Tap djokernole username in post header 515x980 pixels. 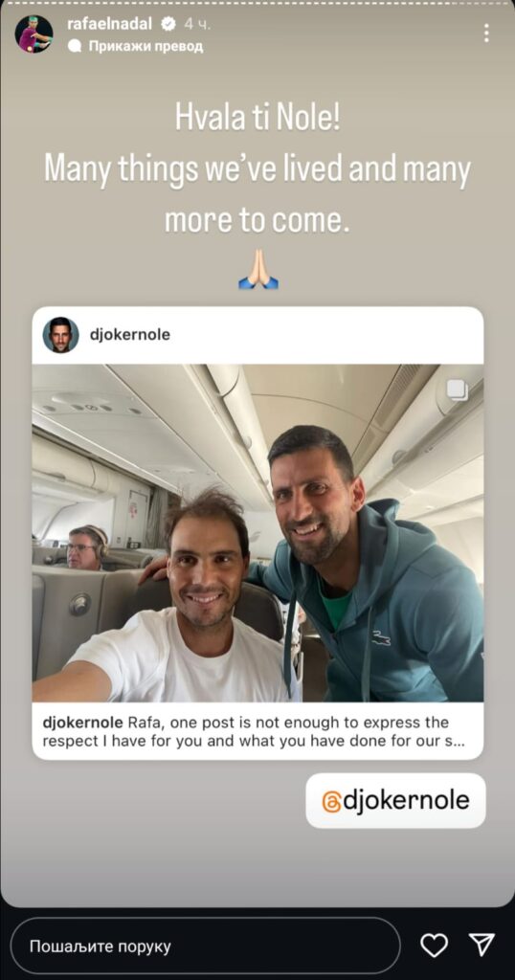tap(130, 335)
